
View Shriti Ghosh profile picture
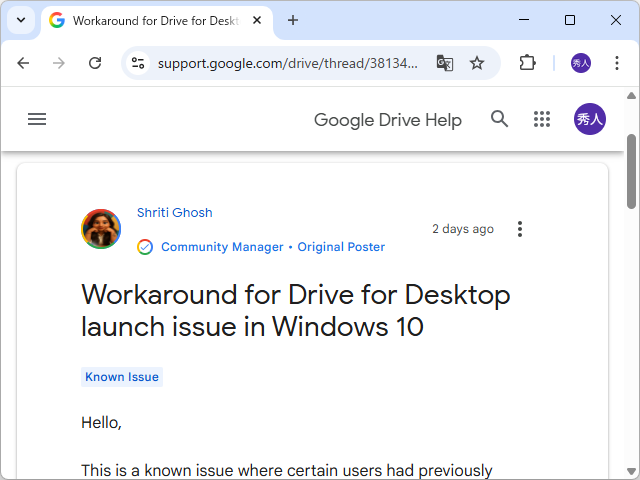coord(101,229)
